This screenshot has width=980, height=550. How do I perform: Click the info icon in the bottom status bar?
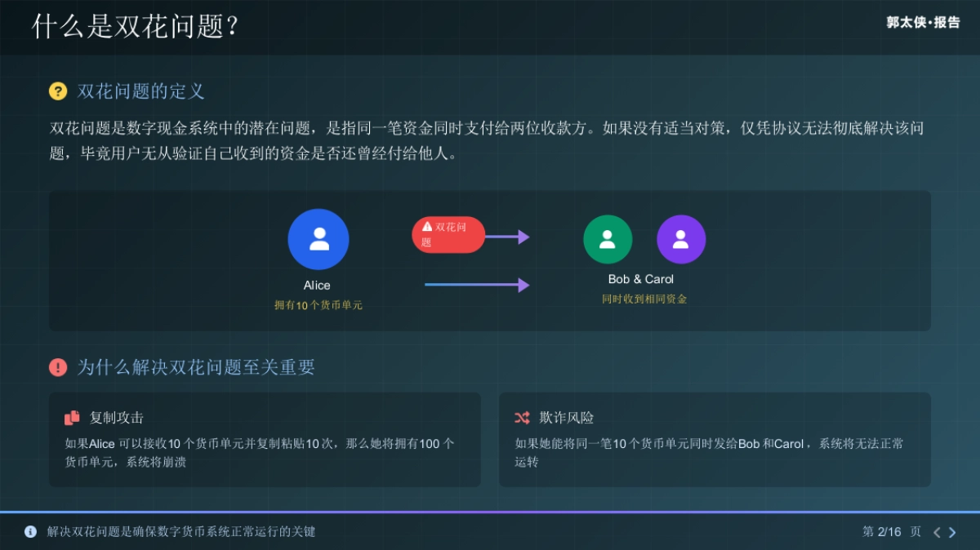(29, 531)
